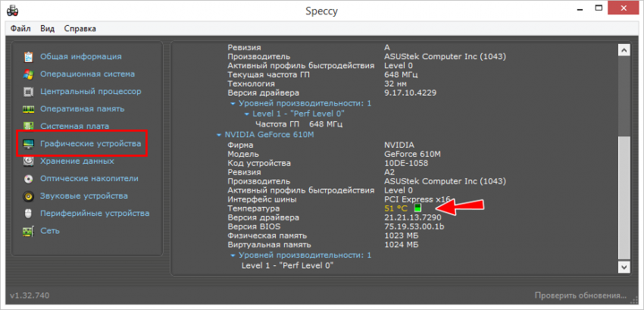The height and width of the screenshot is (310, 644).
Task: Open the Файл menu
Action: pos(20,29)
